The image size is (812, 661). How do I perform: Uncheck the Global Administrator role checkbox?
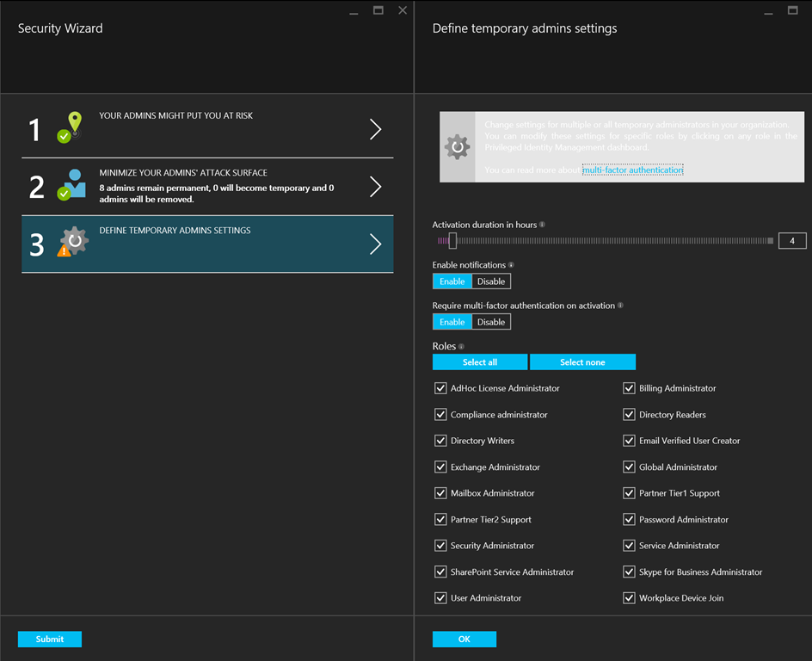630,467
